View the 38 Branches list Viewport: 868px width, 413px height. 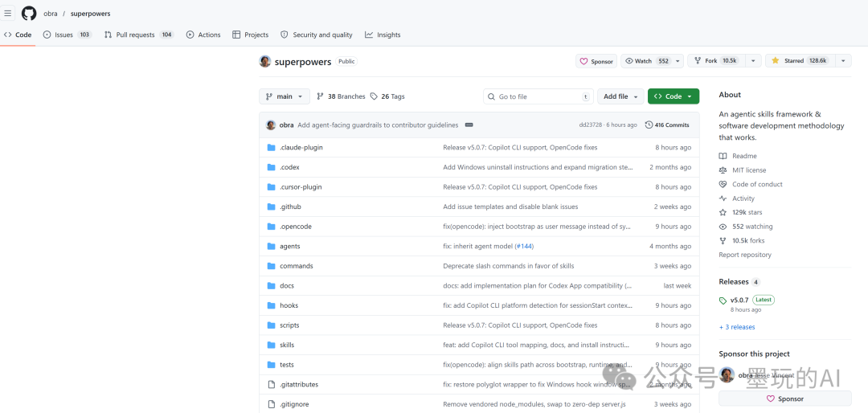coord(341,96)
